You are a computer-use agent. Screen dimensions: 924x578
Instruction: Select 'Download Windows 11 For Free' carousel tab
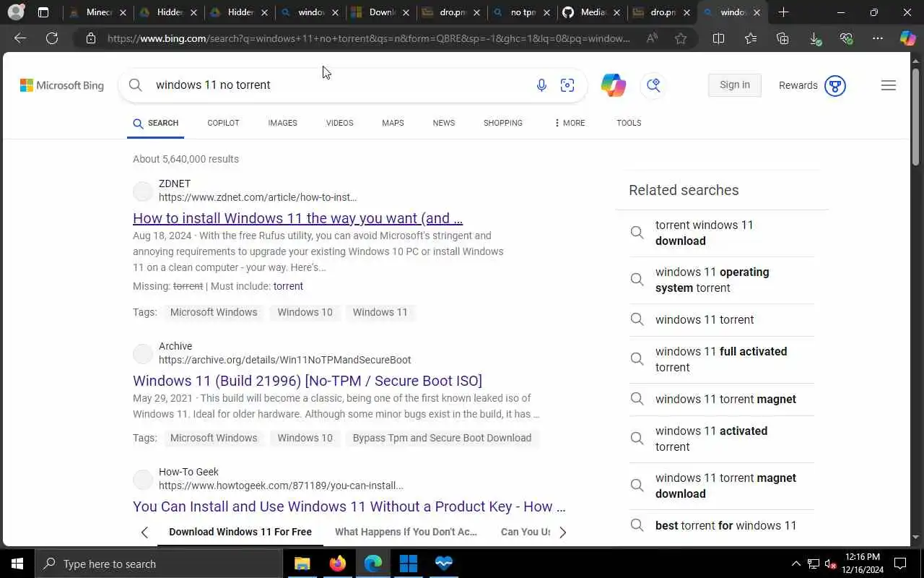(x=240, y=532)
